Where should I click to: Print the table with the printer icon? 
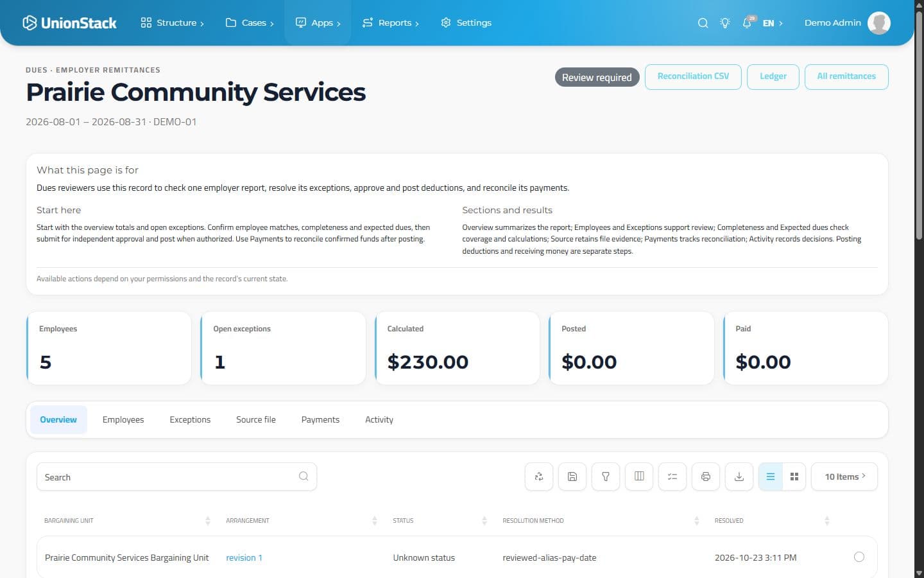click(x=706, y=477)
